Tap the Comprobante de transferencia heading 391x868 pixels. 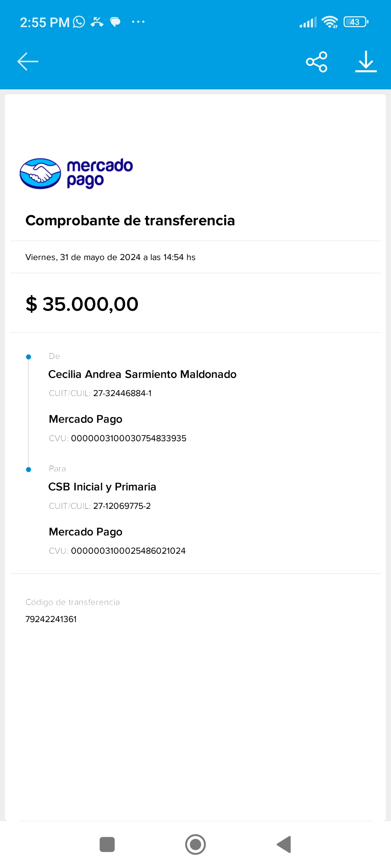[130, 221]
